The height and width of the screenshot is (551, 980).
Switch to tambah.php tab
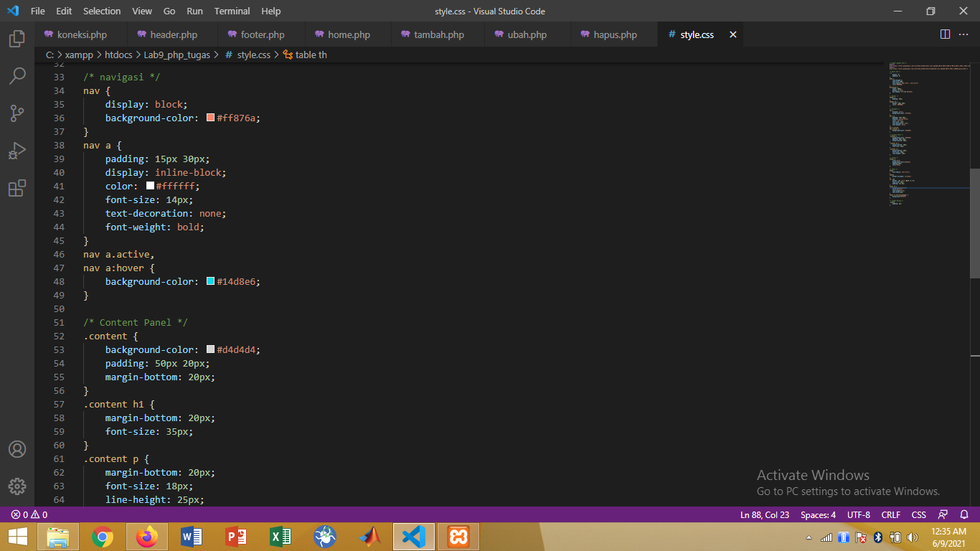pos(438,34)
